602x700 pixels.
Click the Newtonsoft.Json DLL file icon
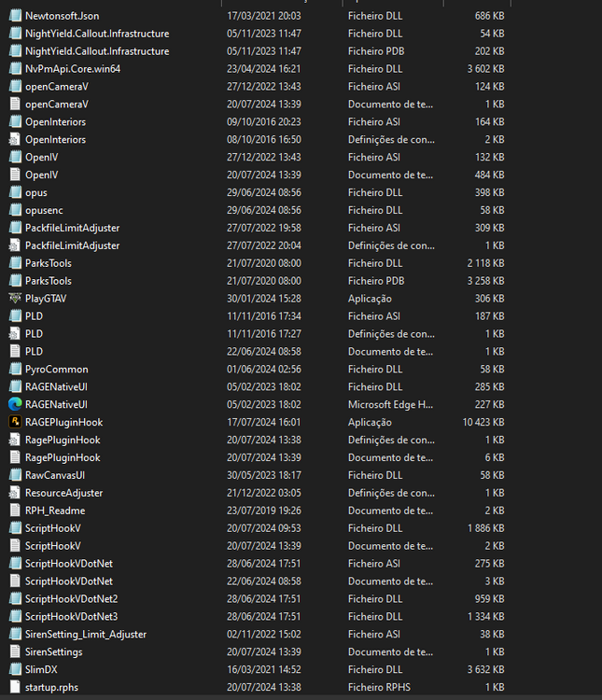(x=15, y=16)
